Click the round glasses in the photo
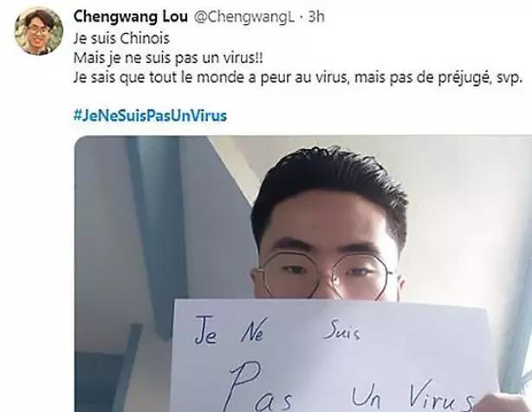532x412 pixels. coord(326,275)
